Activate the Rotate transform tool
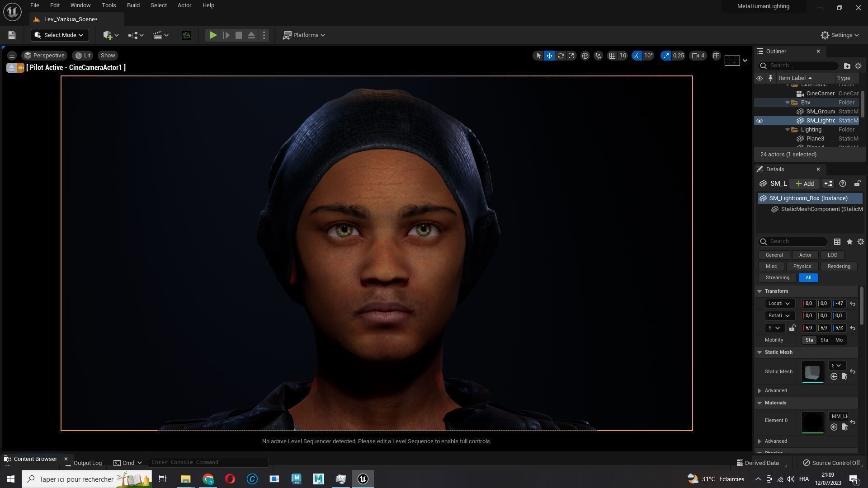Image resolution: width=868 pixels, height=488 pixels. click(x=561, y=55)
